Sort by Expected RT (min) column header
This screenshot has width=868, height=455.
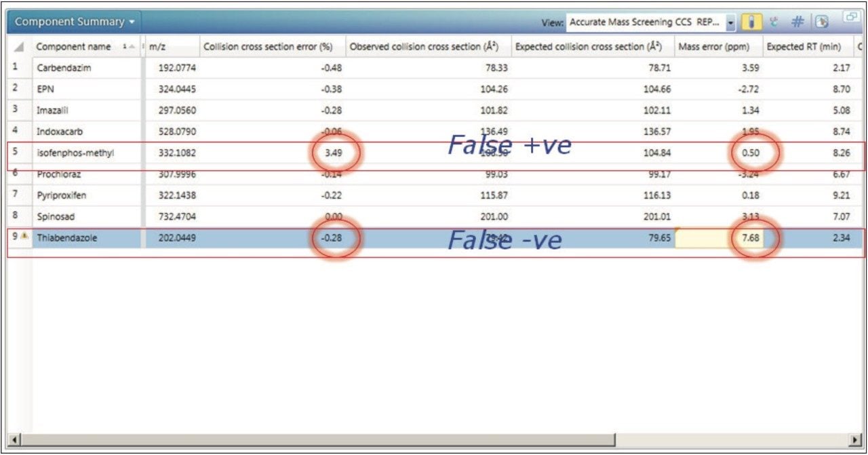click(x=804, y=47)
